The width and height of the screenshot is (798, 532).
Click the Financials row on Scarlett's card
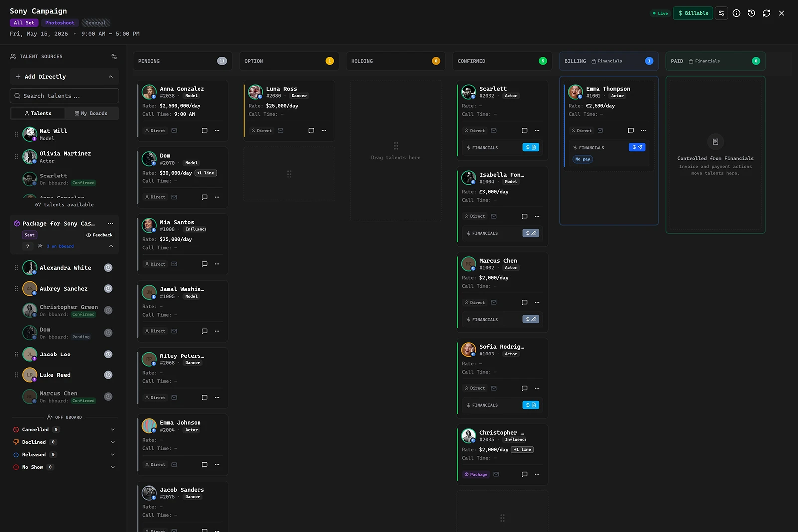(x=502, y=147)
